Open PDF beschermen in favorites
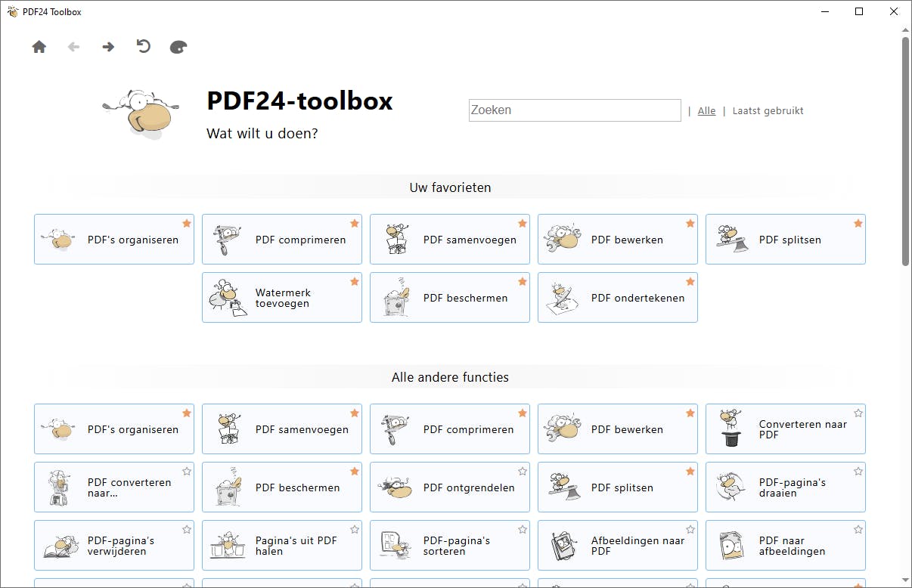 click(x=450, y=298)
